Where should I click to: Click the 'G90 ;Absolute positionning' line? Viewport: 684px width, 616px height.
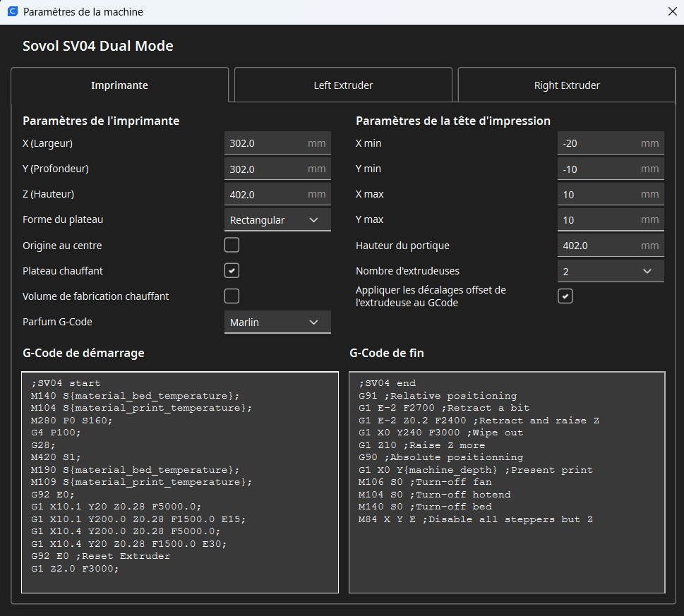[440, 457]
